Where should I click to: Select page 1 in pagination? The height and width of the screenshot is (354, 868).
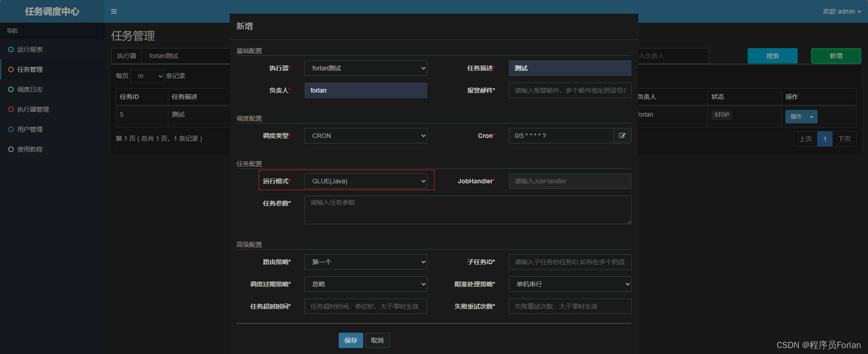pyautogui.click(x=825, y=139)
